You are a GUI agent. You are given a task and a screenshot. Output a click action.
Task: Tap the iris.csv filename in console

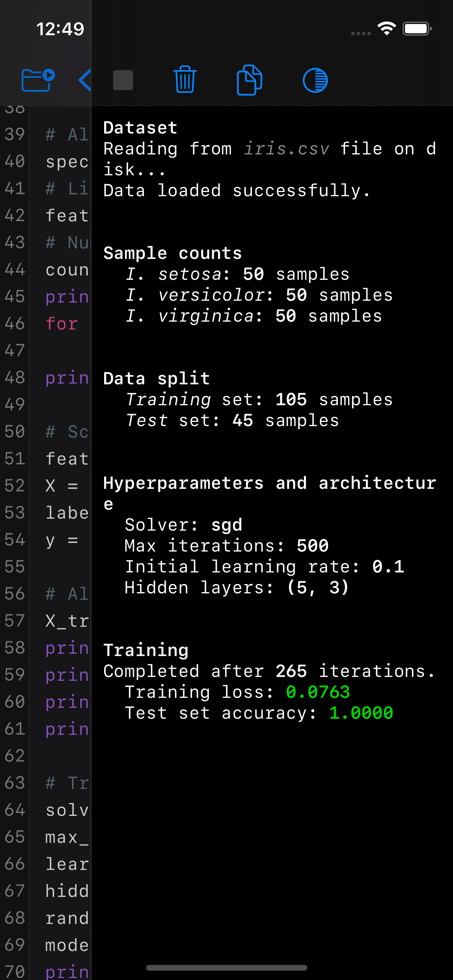tap(286, 149)
